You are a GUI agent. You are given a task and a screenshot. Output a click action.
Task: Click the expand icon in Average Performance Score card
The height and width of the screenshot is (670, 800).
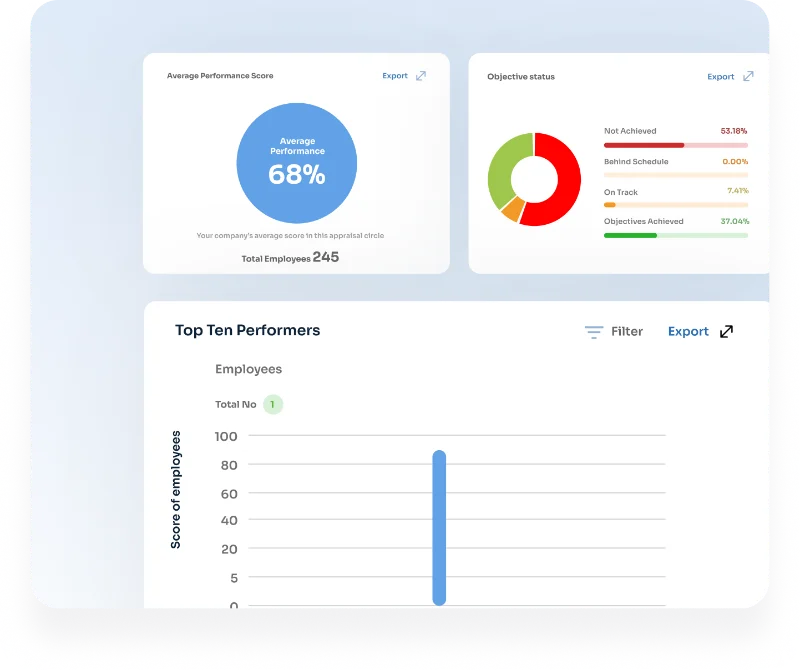tap(421, 76)
